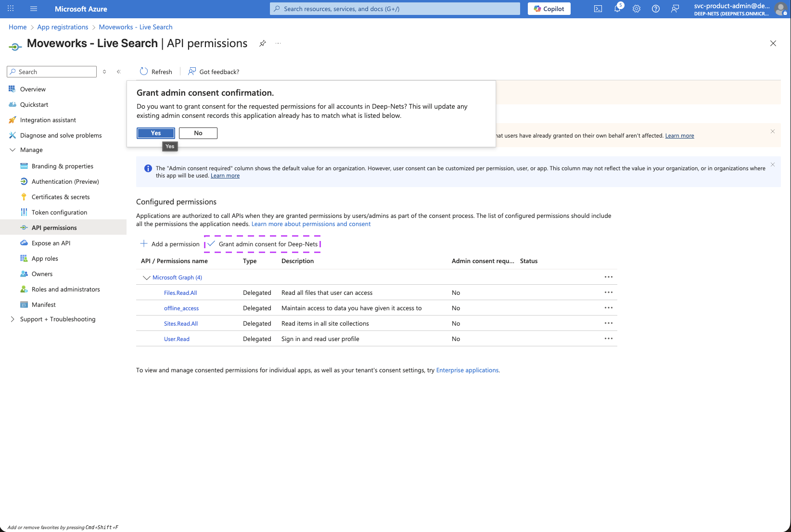Open more options for offline_access
Screen dimensions: 791x532
[x=609, y=308]
